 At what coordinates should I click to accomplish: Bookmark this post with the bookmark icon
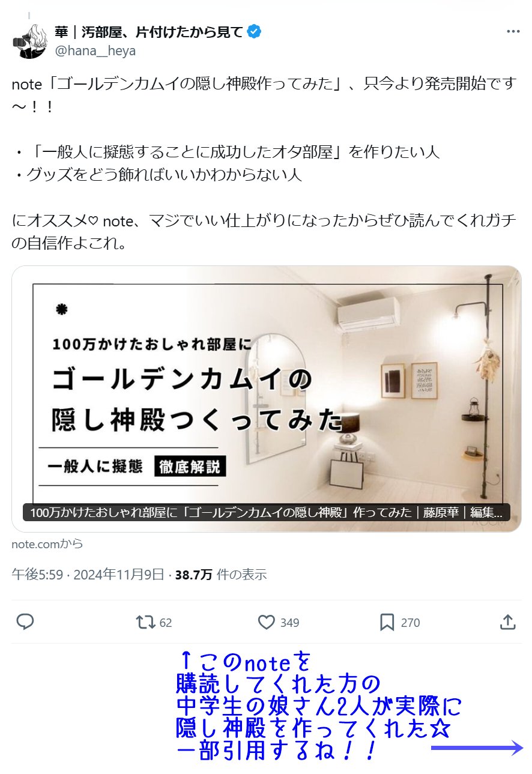coord(387,622)
